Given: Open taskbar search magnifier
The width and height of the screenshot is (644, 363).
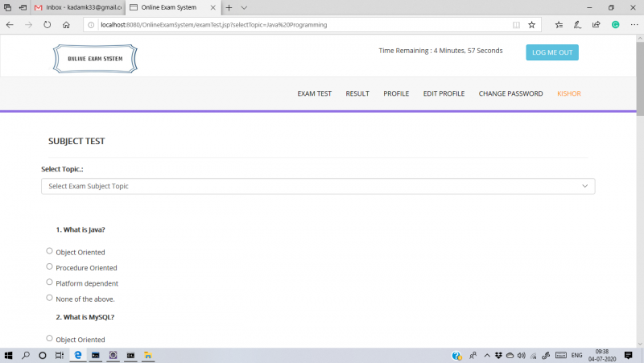Looking at the screenshot, I should (x=26, y=356).
